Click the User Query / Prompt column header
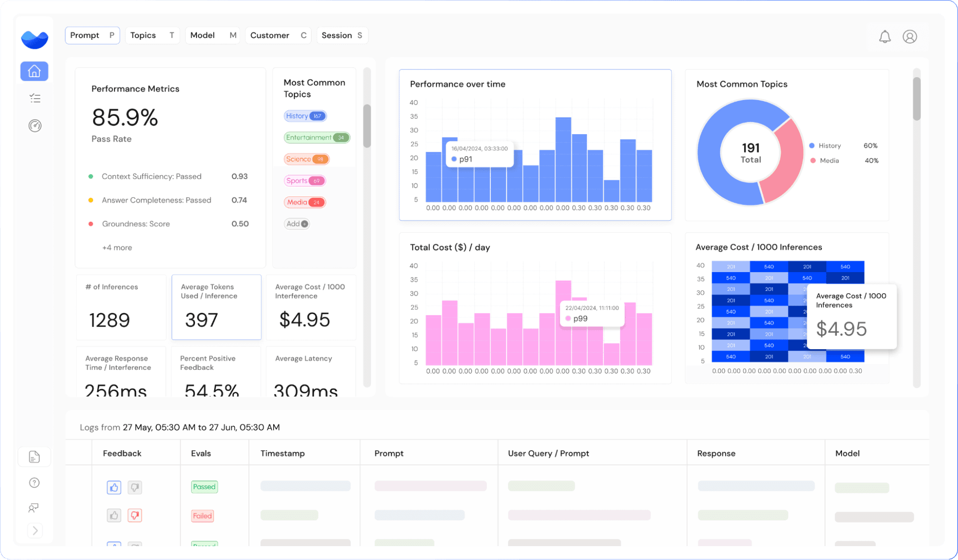 (548, 453)
